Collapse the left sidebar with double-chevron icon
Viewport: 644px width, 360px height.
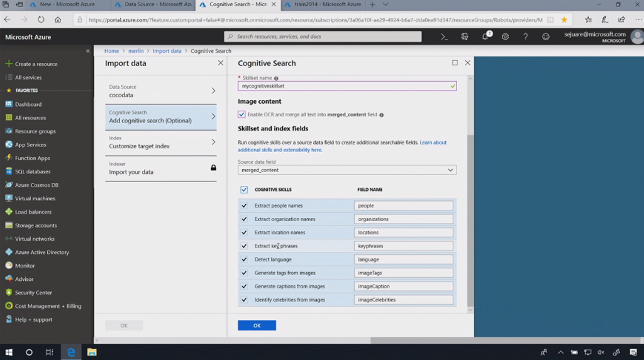[x=88, y=51]
